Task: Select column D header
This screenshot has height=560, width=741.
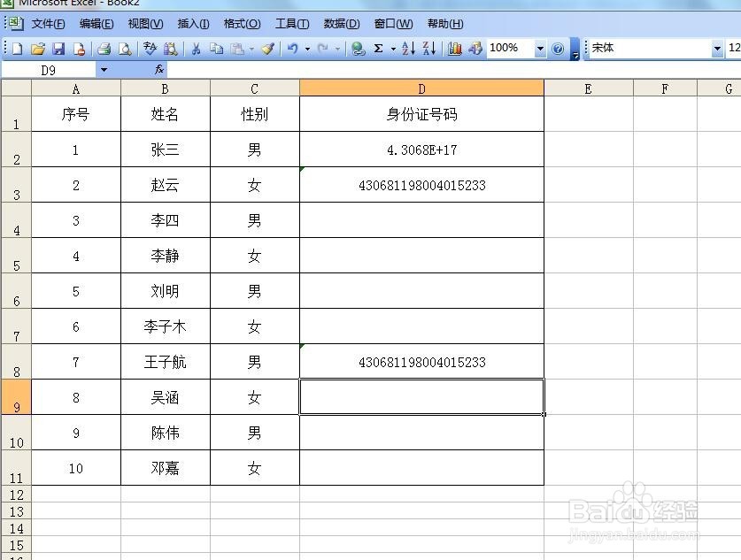Action: [x=421, y=88]
